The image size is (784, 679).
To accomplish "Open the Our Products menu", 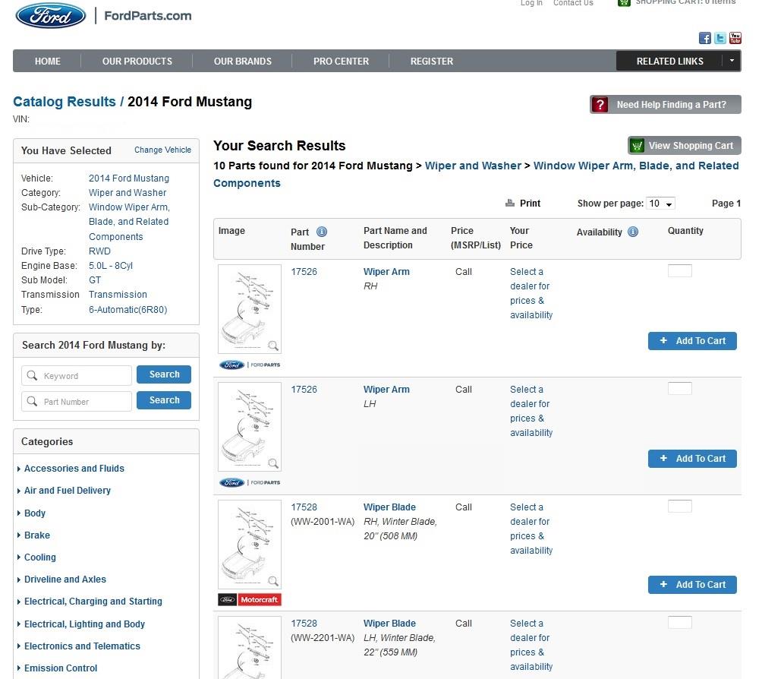I will point(137,61).
